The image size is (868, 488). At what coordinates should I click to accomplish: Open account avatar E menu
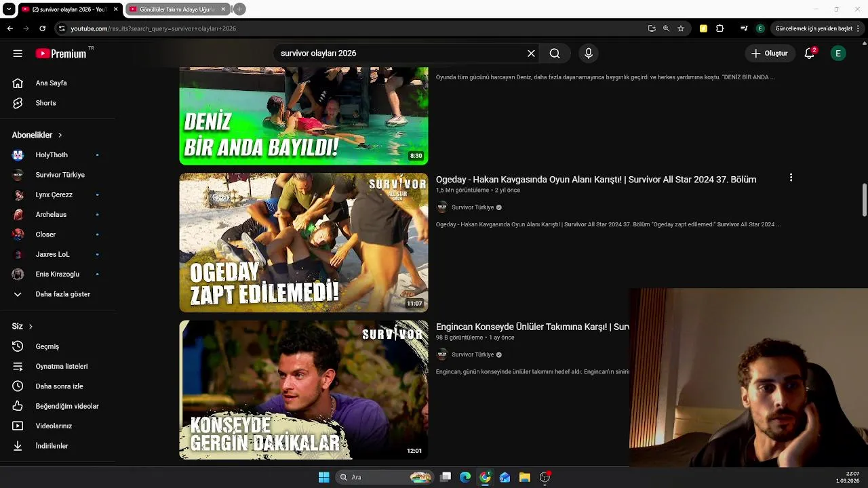(838, 54)
